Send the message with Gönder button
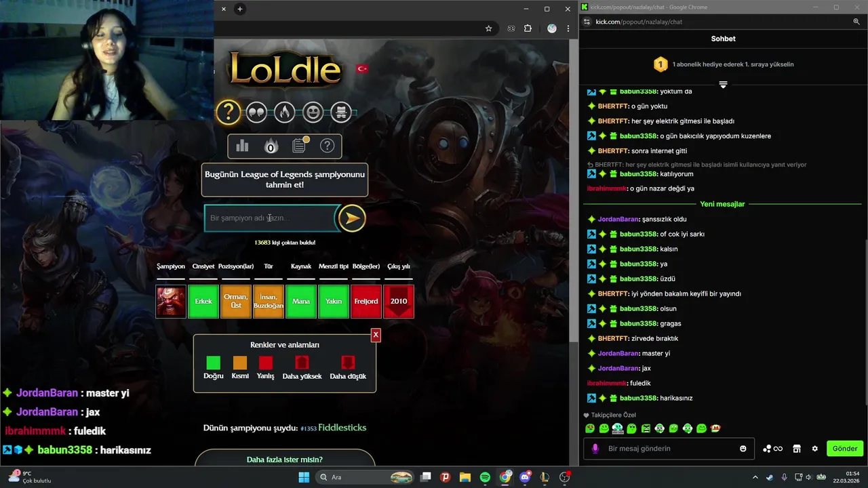This screenshot has width=868, height=488. click(x=845, y=449)
